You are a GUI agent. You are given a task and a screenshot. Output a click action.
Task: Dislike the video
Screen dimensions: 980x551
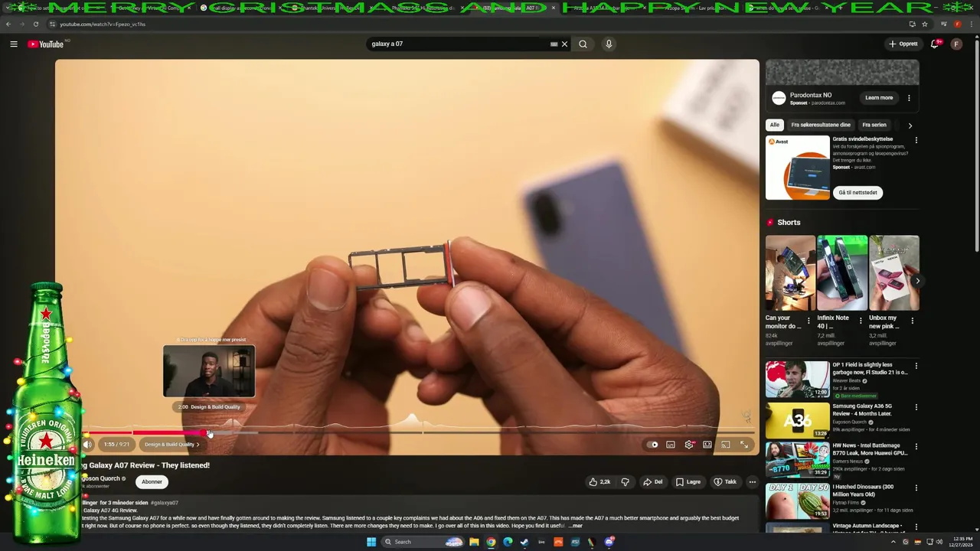[626, 482]
